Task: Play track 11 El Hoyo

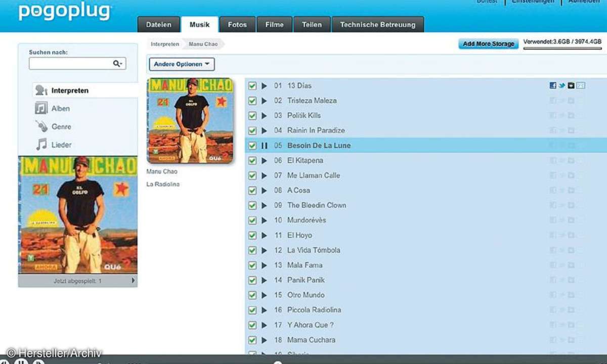Action: tap(264, 236)
